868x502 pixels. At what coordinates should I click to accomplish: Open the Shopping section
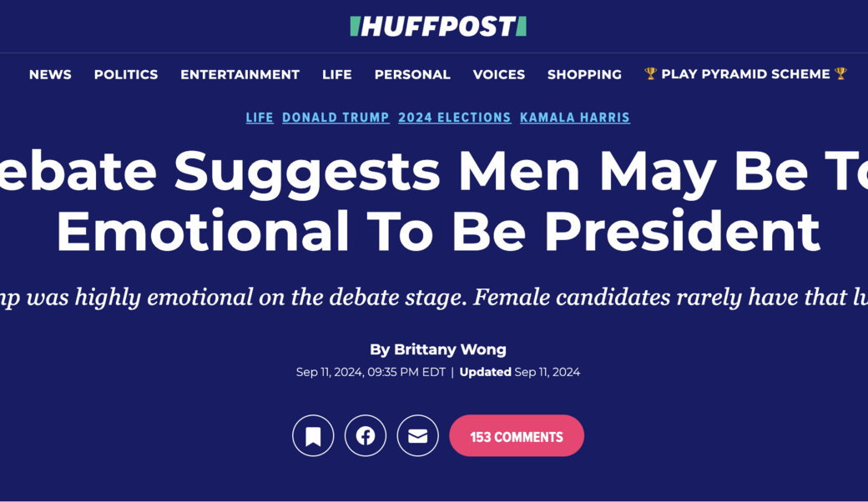click(584, 74)
